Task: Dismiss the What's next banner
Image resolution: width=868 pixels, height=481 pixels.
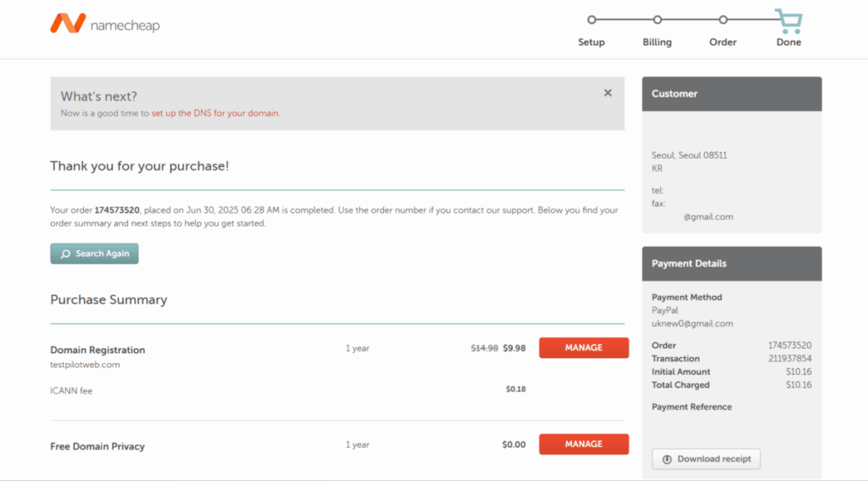Action: click(x=608, y=93)
